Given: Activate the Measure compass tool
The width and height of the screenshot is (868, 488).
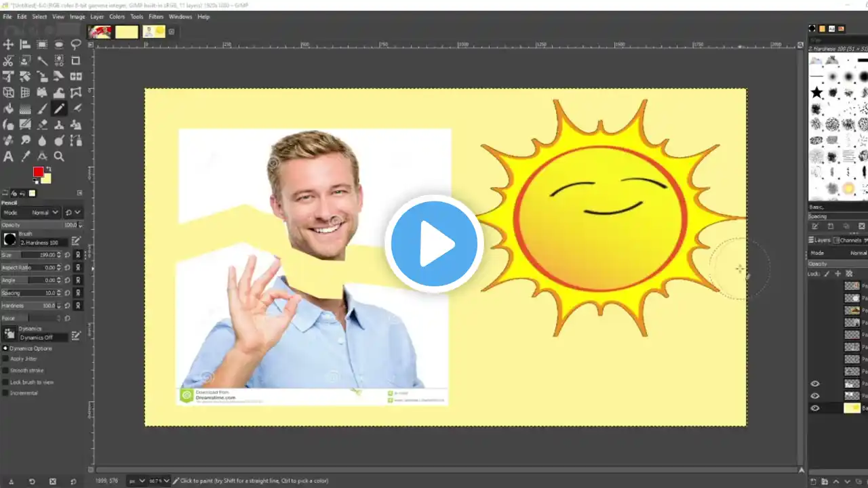Looking at the screenshot, I should pos(42,157).
